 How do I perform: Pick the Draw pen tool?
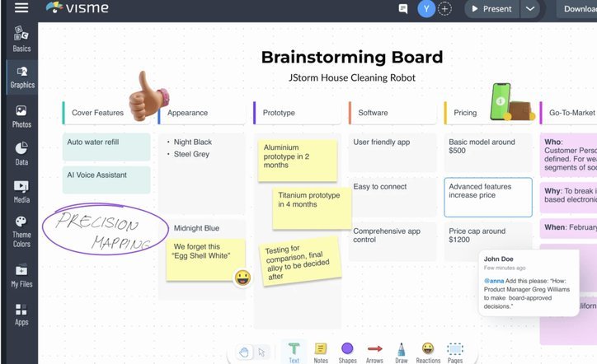coord(402,353)
